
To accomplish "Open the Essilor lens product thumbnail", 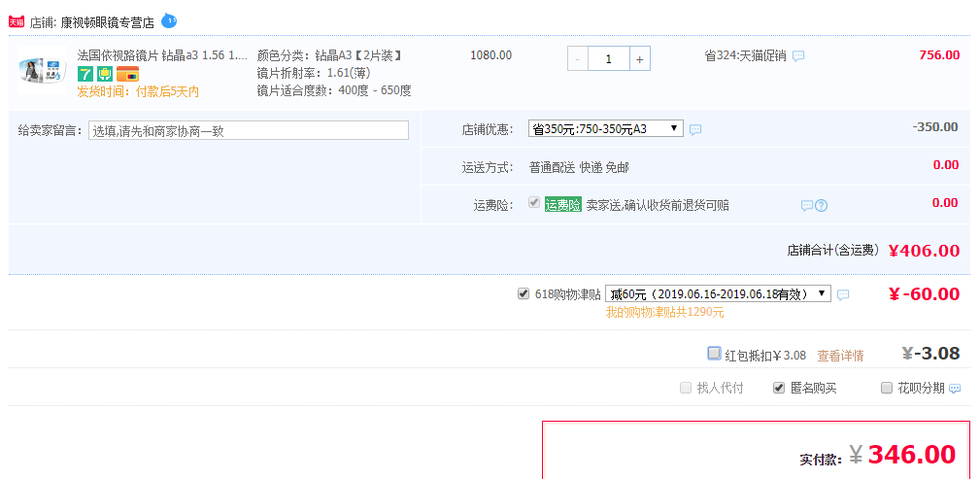I will [x=43, y=69].
